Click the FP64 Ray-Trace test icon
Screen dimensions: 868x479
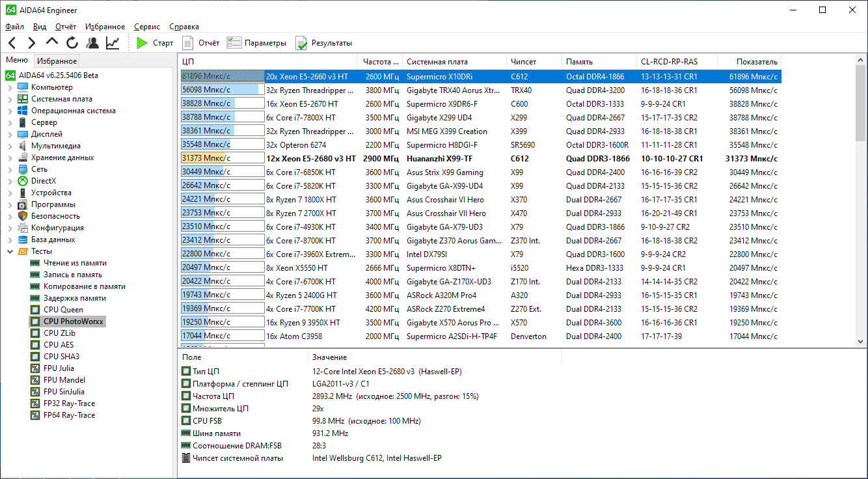tap(35, 415)
